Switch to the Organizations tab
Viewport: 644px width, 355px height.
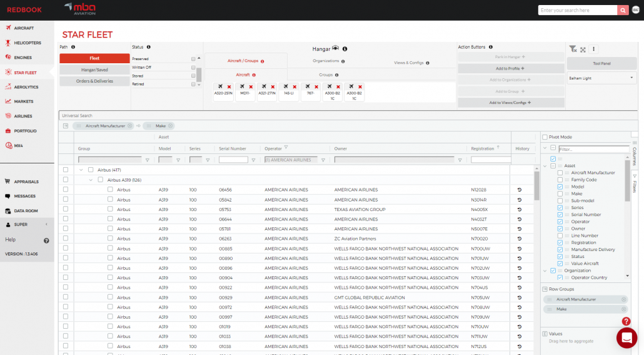328,61
